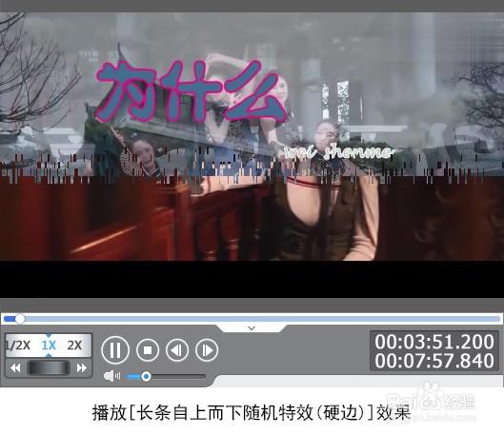This screenshot has height=435, width=504.
Task: Click the rewind double-arrow icon
Action: 15,368
